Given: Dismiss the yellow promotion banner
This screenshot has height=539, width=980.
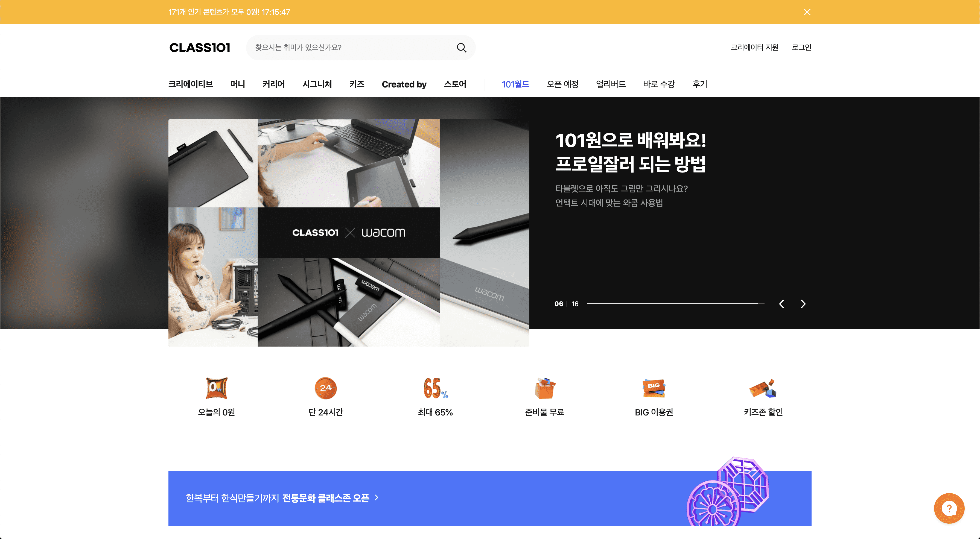Looking at the screenshot, I should pos(807,12).
